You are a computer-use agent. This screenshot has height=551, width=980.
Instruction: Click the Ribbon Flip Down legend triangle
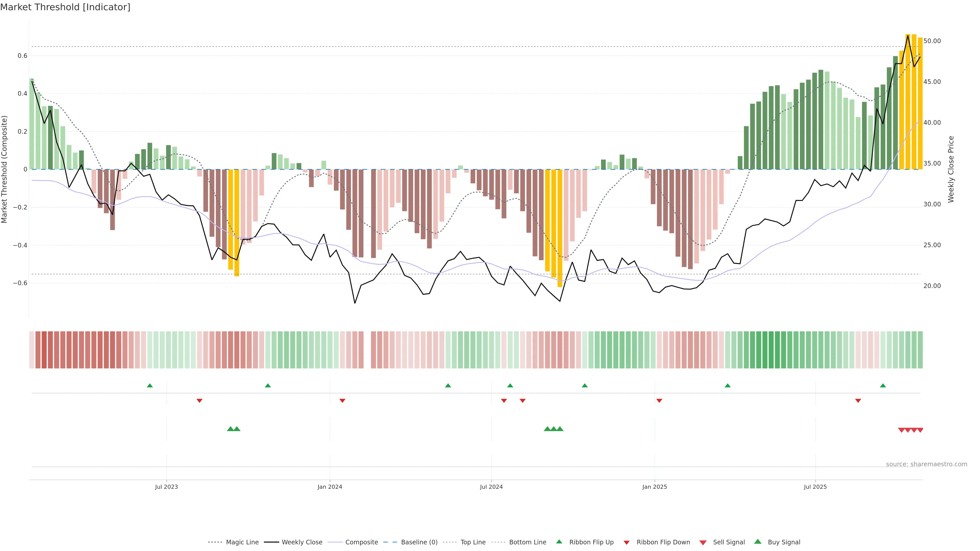(626, 543)
